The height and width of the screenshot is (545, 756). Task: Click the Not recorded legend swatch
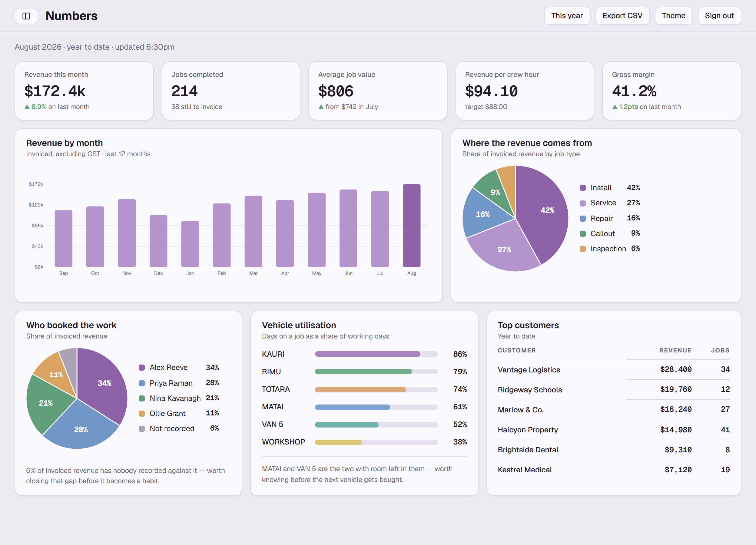142,429
